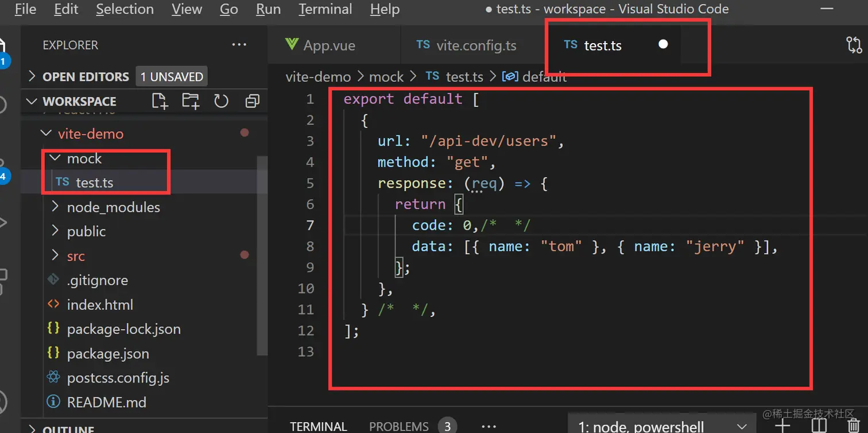Click the "tom" string in the data array
Image resolution: width=868 pixels, height=433 pixels.
click(561, 247)
